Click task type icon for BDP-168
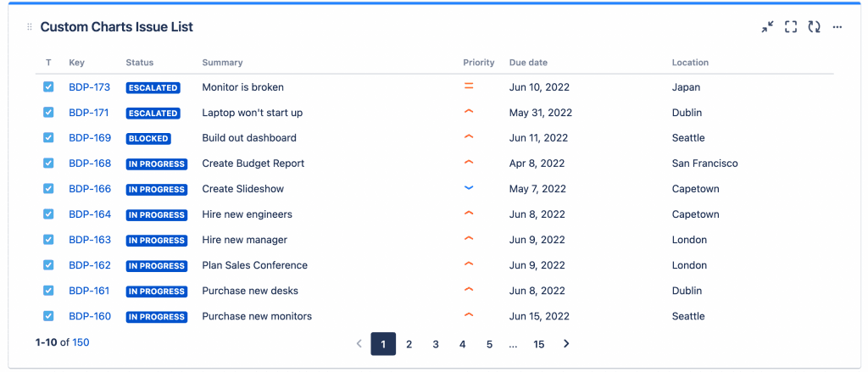This screenshot has height=372, width=868. 48,163
